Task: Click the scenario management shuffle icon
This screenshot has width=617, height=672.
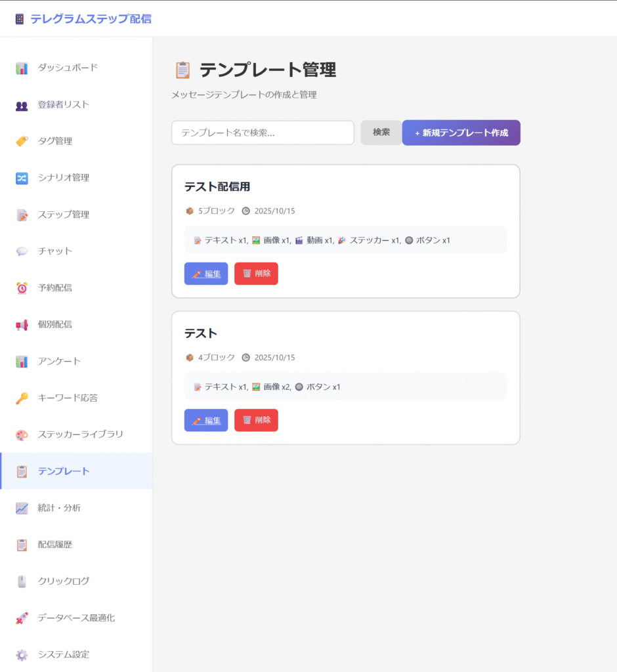Action: (x=22, y=178)
